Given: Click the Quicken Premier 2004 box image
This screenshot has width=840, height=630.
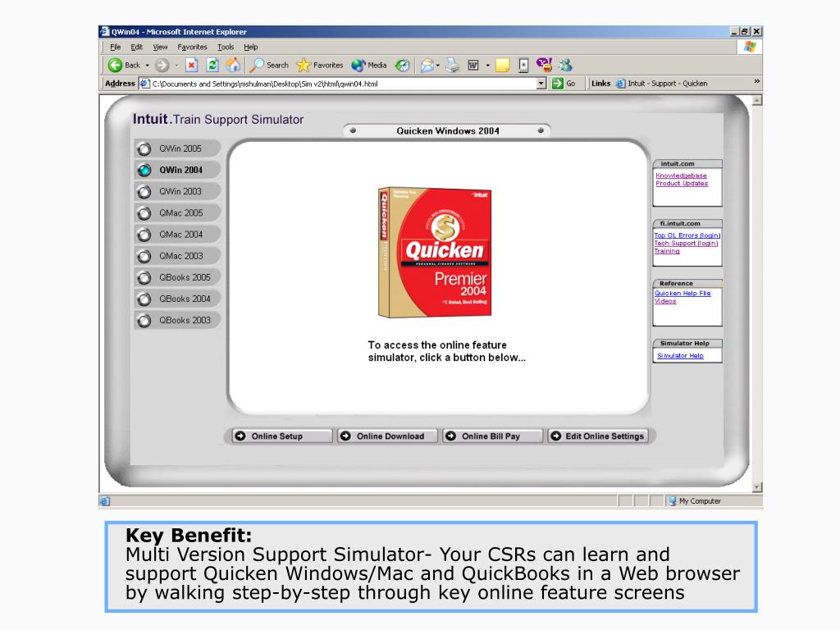Looking at the screenshot, I should pos(435,253).
